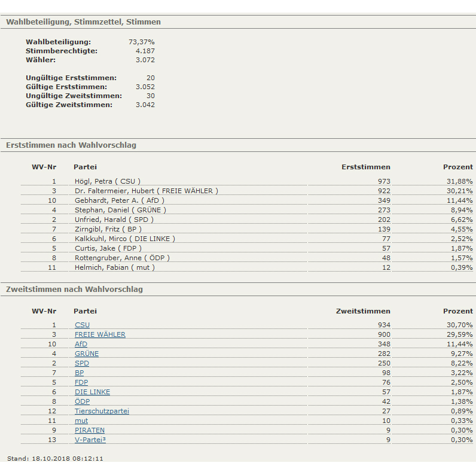Click 'Zirngibl, Fritz ( BP )'
The width and height of the screenshot is (476, 475).
[x=108, y=229]
